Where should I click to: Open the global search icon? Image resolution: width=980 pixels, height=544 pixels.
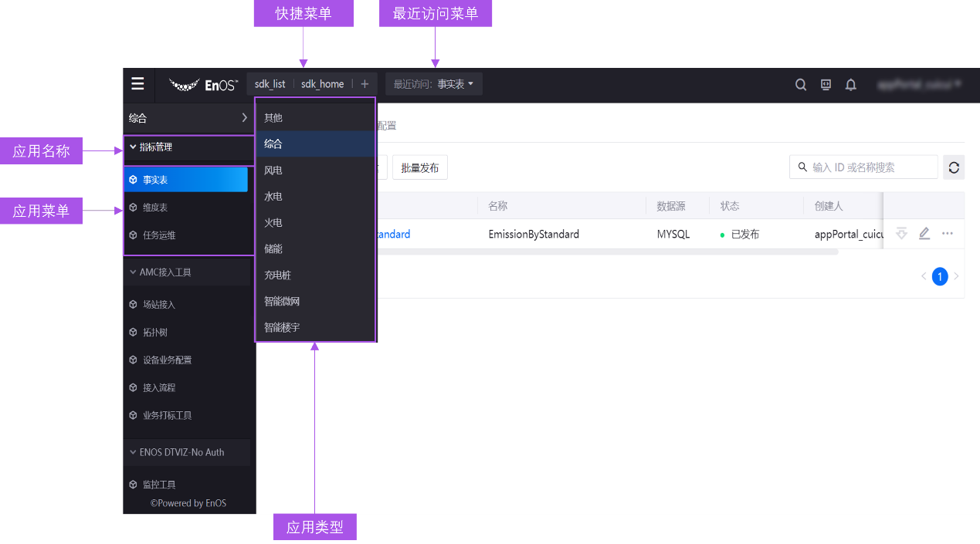click(801, 84)
